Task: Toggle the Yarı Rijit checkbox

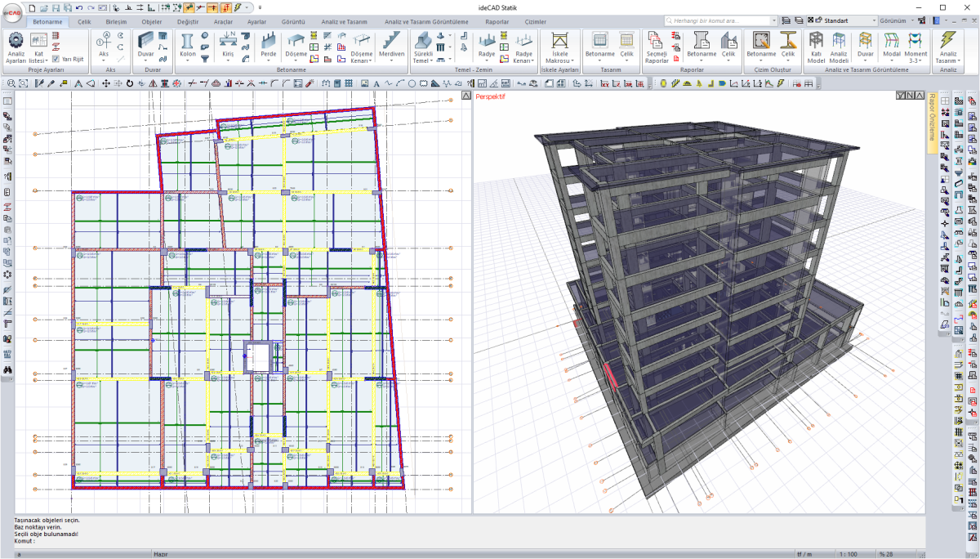Action: pos(56,59)
